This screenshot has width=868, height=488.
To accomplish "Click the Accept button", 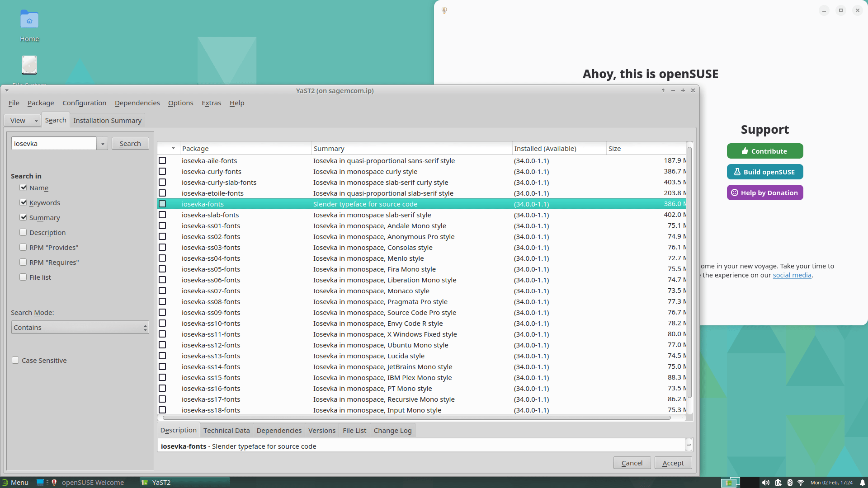I will (673, 463).
